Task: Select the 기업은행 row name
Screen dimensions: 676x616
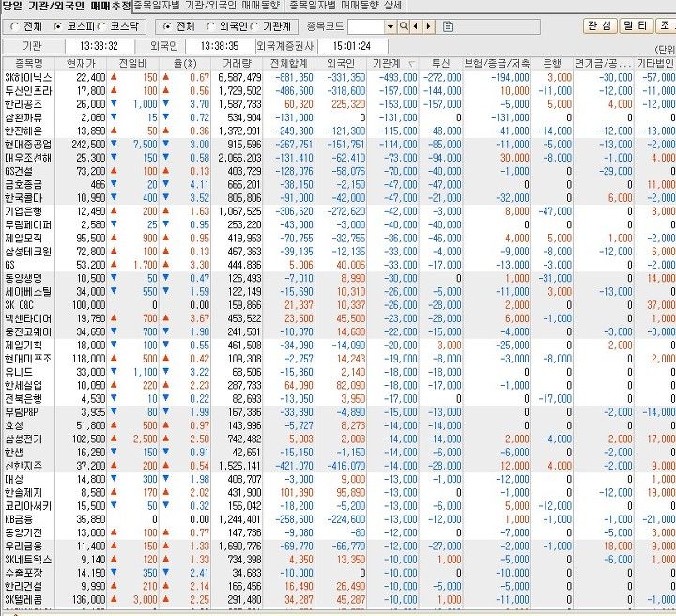Action: tap(23, 211)
